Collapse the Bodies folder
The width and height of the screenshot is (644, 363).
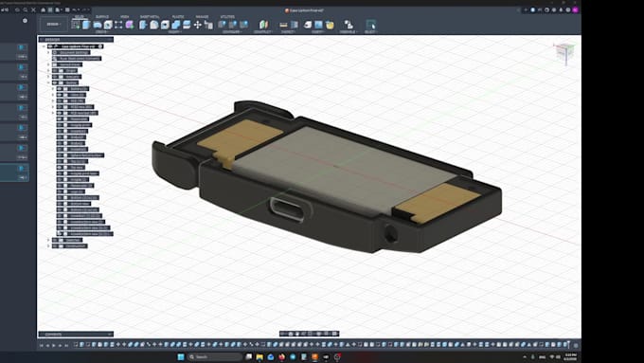coord(48,82)
